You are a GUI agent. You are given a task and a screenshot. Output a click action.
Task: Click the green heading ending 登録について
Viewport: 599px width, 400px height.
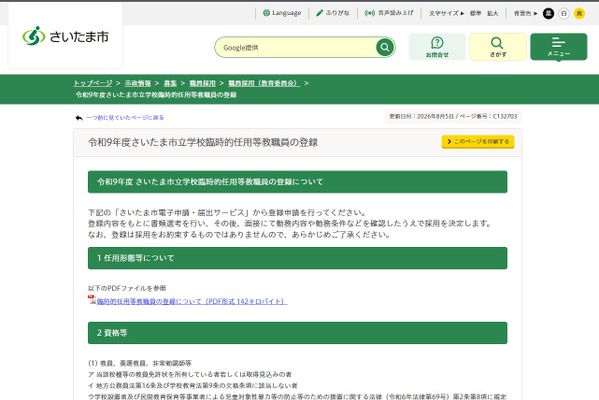(x=297, y=182)
